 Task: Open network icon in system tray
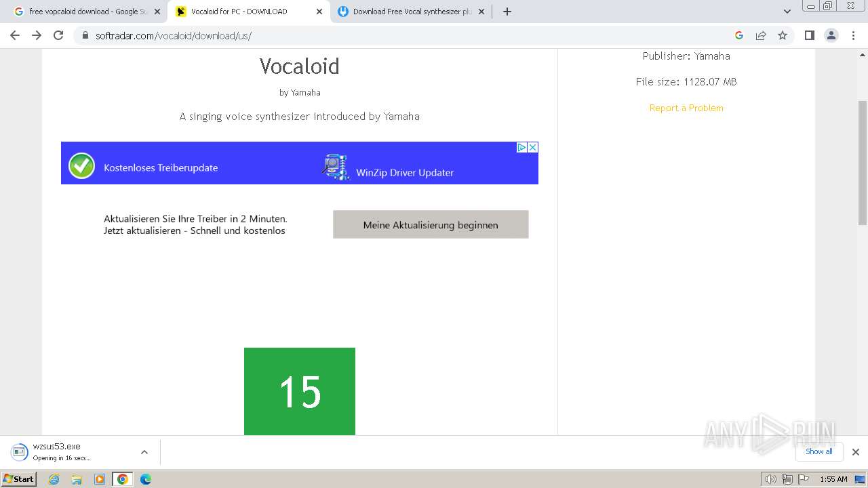tap(787, 479)
